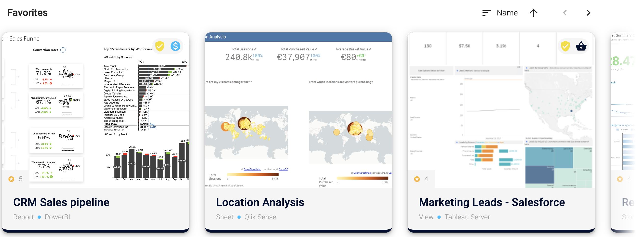
Task: Click the Location Analysis title
Action: [260, 202]
